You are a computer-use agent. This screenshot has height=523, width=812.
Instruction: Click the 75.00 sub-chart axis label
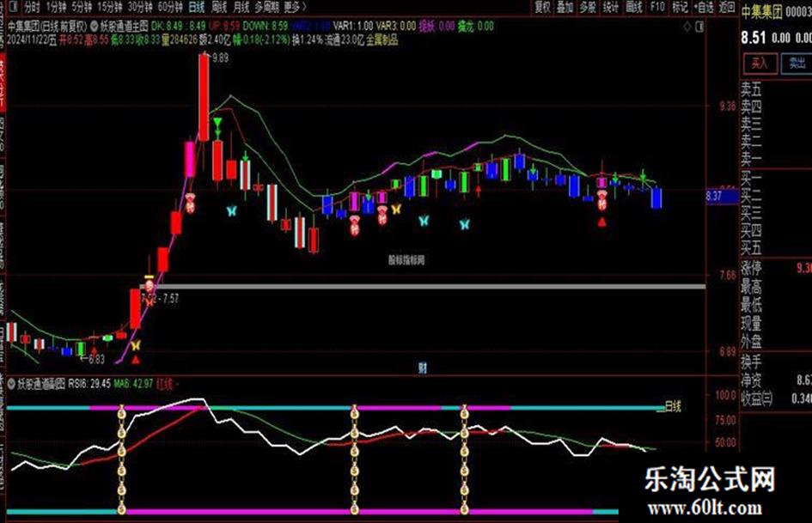[x=725, y=419]
